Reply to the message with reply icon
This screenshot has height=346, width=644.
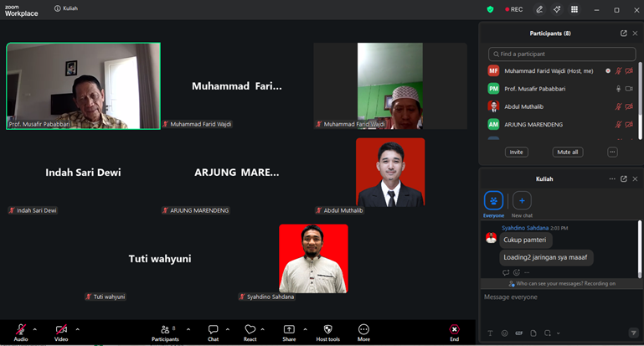pyautogui.click(x=506, y=272)
